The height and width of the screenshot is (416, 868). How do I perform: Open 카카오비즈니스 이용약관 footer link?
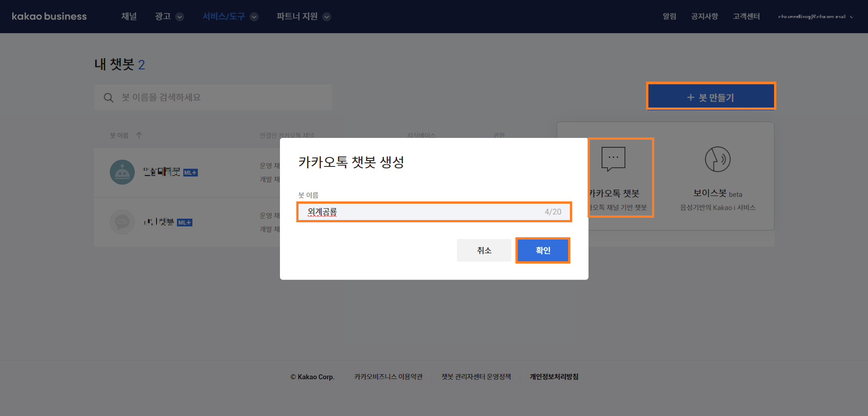point(388,377)
